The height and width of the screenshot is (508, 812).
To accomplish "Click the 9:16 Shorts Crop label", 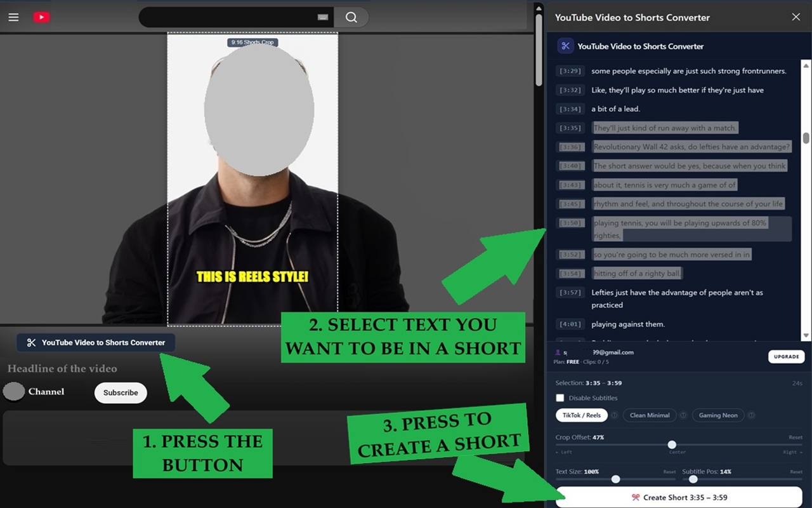I will click(252, 43).
